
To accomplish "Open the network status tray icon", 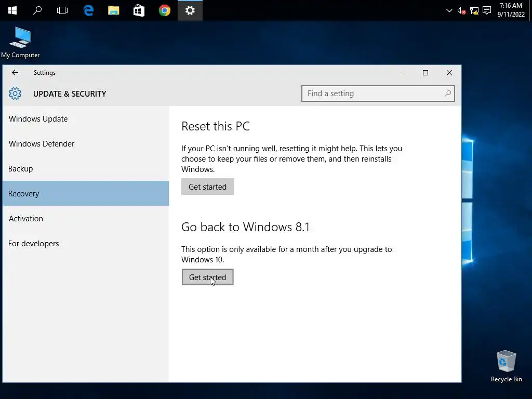I will (474, 11).
